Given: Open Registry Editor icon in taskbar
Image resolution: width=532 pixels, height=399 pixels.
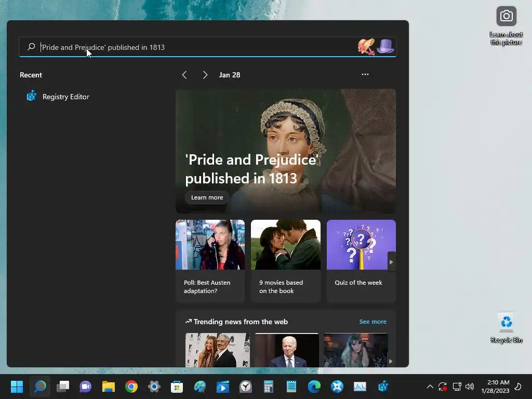Looking at the screenshot, I should [x=383, y=387].
